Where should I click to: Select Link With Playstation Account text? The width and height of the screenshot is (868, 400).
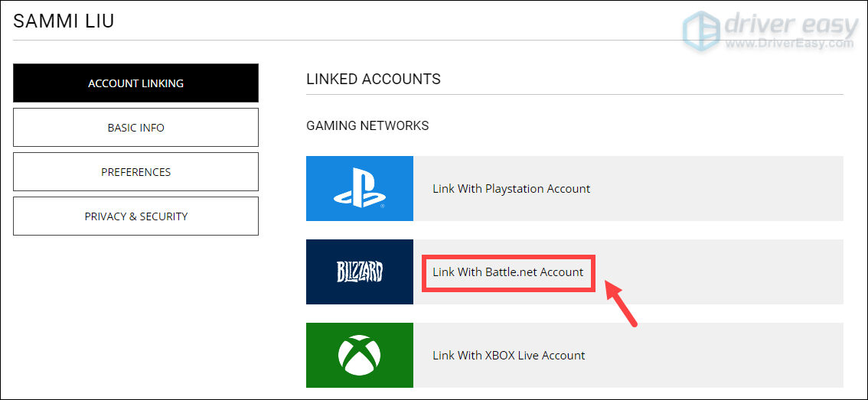coord(511,189)
